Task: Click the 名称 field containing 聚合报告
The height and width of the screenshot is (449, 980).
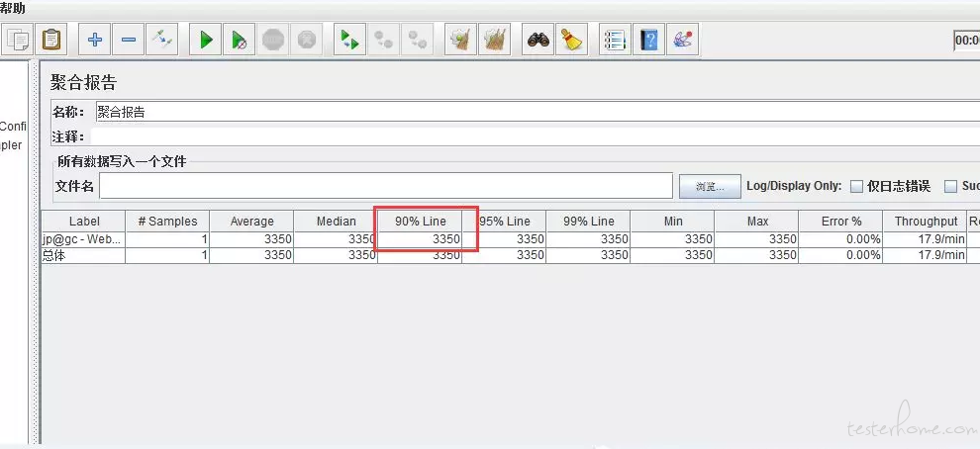Action: pos(535,112)
